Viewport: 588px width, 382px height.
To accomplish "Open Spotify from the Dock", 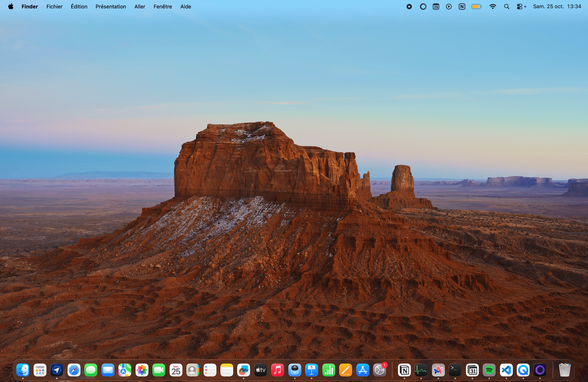I will 489,370.
